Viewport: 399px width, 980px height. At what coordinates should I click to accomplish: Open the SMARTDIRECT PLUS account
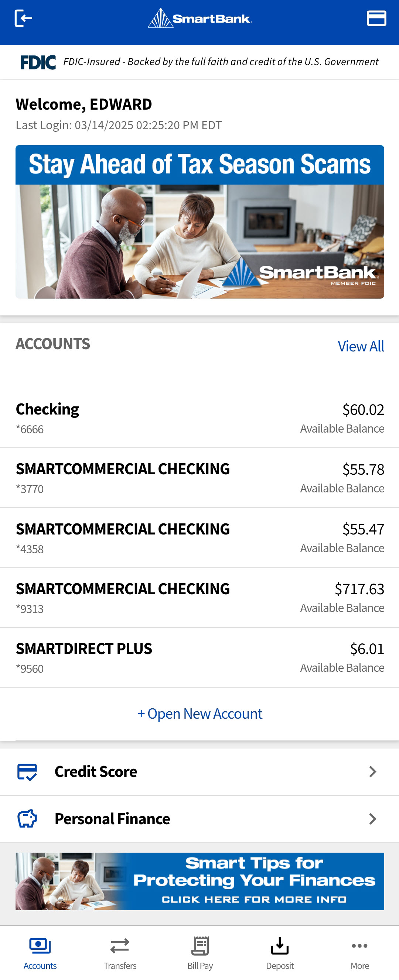[x=199, y=657]
